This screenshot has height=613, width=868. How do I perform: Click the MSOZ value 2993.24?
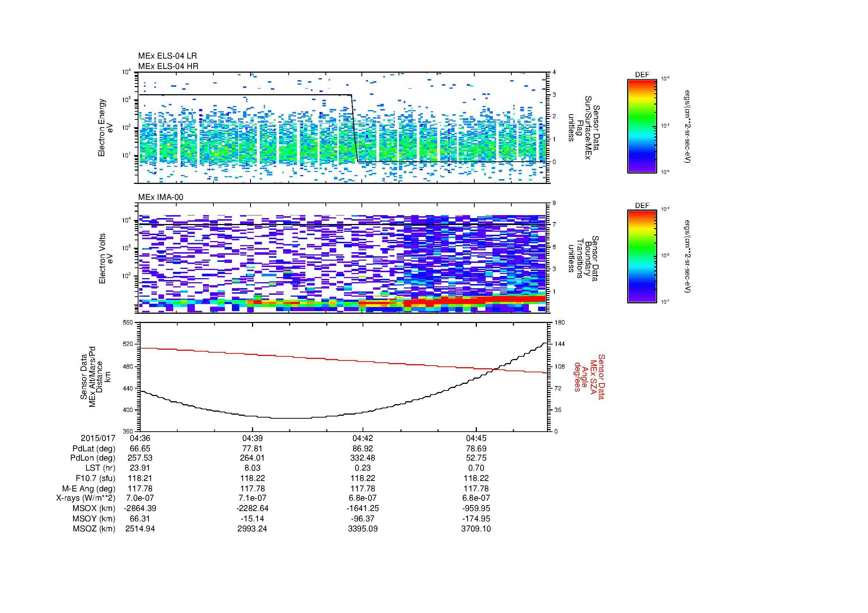click(252, 529)
